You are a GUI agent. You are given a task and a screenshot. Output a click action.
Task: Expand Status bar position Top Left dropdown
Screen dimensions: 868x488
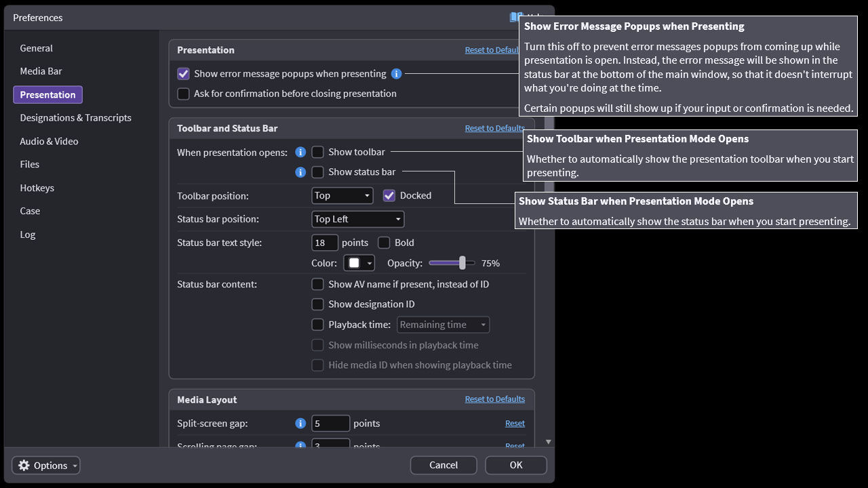[357, 219]
